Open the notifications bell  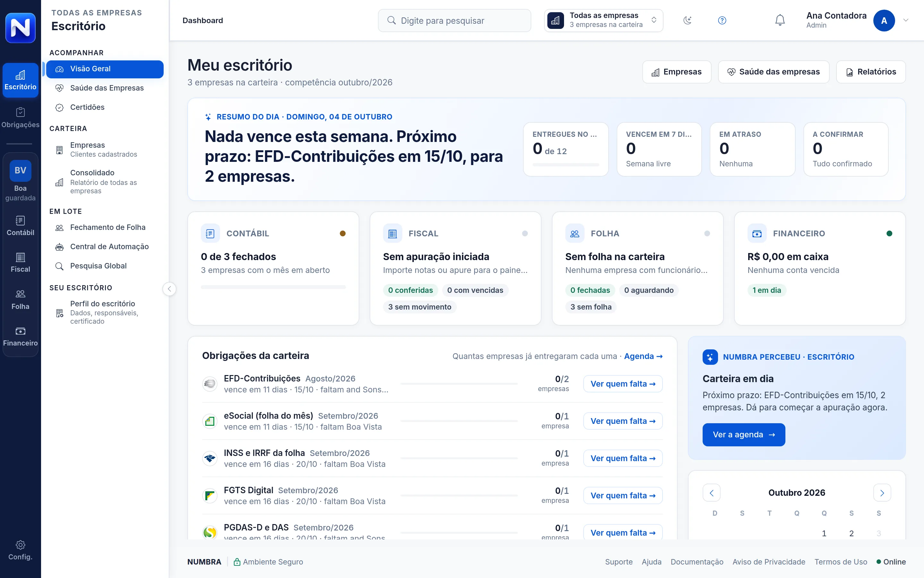(780, 20)
